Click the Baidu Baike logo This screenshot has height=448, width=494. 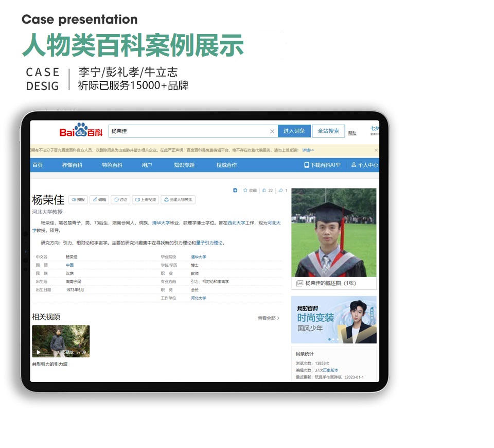(81, 132)
